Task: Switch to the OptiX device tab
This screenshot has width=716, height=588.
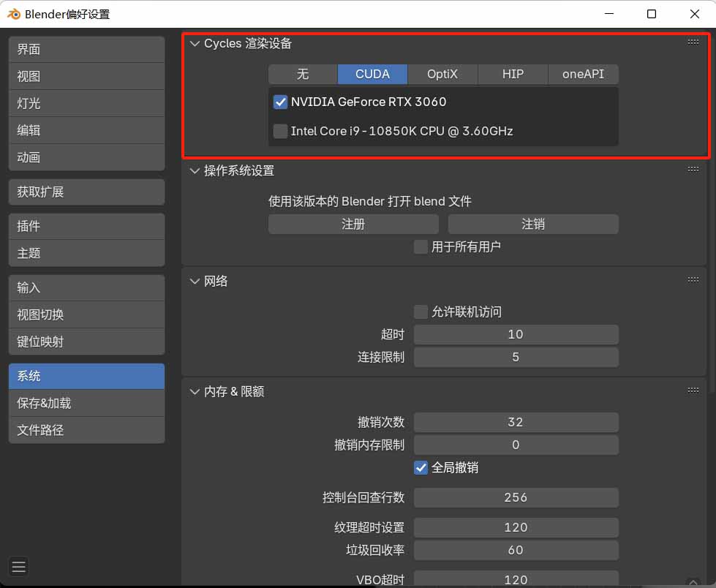Action: tap(442, 74)
